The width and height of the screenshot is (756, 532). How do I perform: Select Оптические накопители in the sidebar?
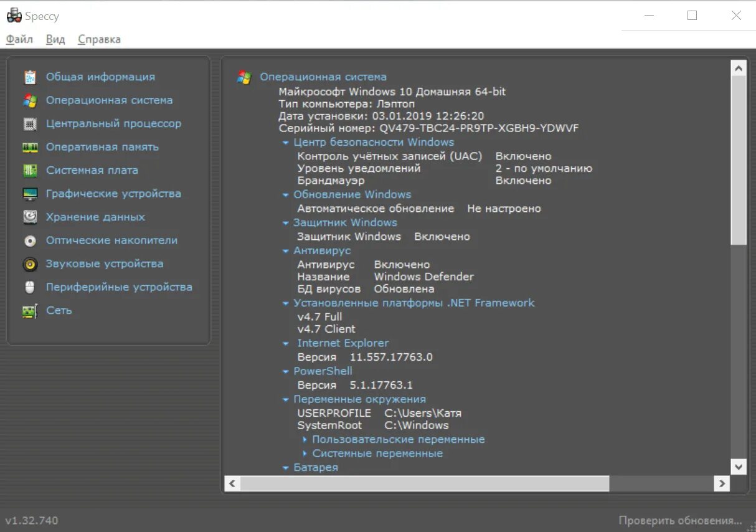(111, 240)
